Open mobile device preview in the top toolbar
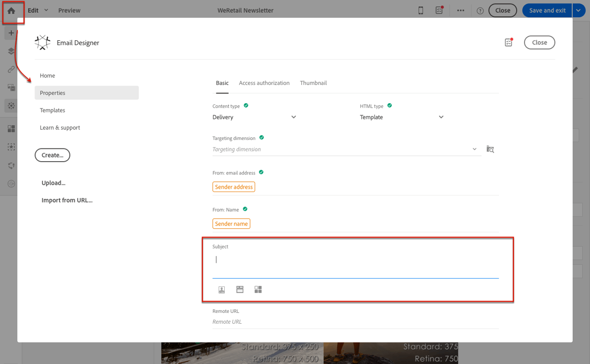This screenshot has height=364, width=590. 421,10
